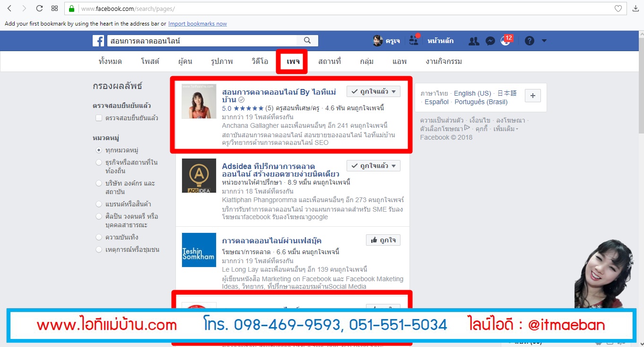Switch language to English (US)
Screen dimensions: 644x347
472,93
